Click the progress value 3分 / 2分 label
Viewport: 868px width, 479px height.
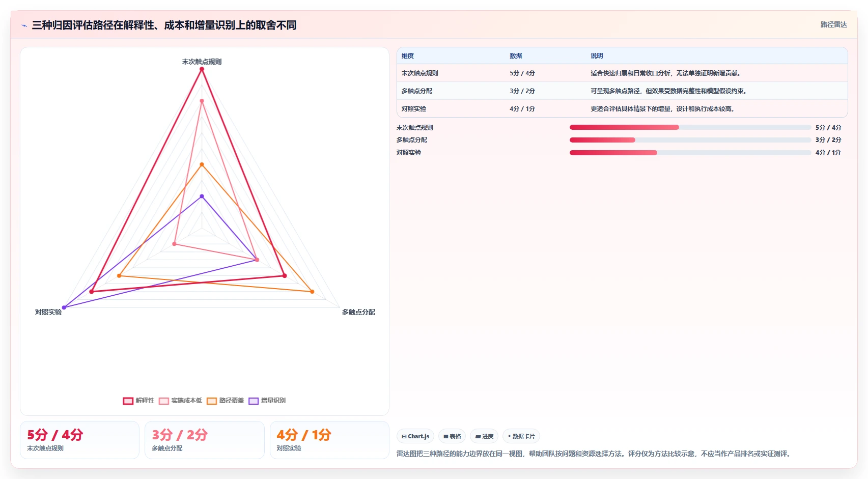pyautogui.click(x=828, y=140)
